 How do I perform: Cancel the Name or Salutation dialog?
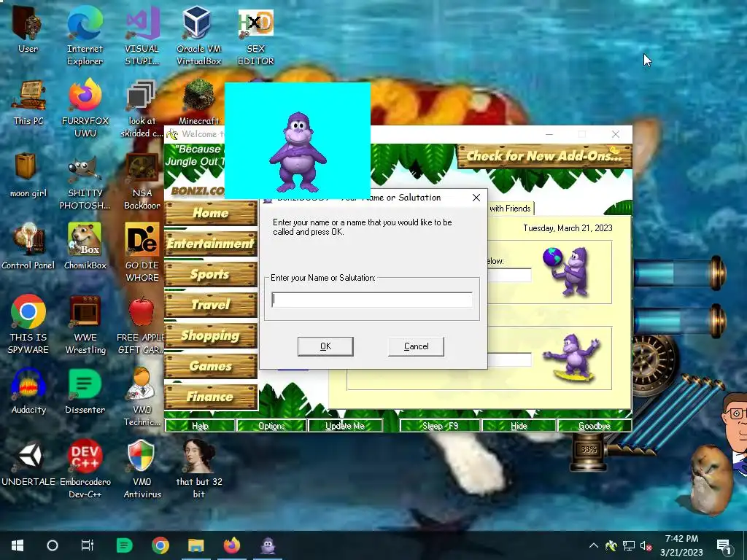pos(416,346)
